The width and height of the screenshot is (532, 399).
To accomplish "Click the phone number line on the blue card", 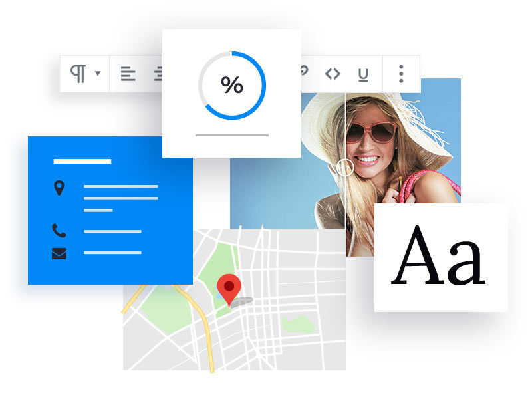I will (112, 232).
